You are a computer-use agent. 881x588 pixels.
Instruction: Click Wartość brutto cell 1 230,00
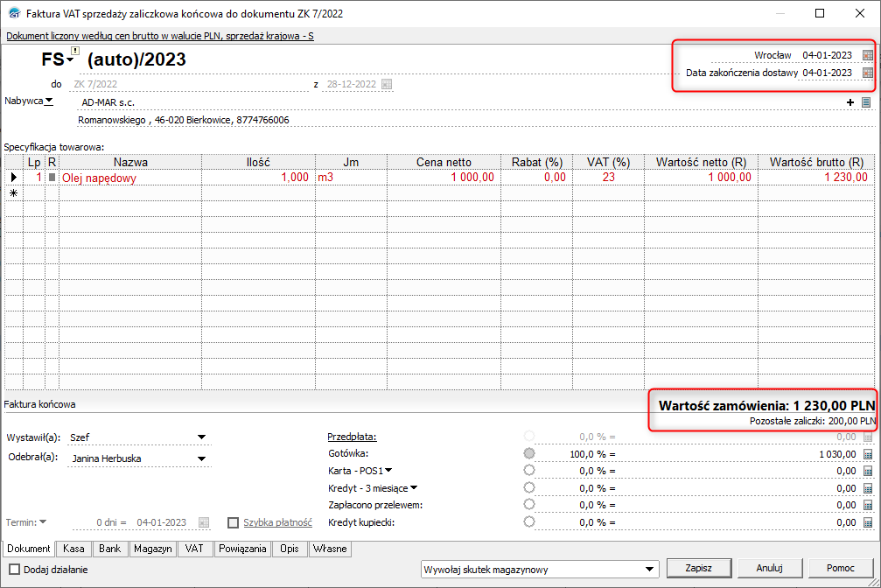point(816,178)
